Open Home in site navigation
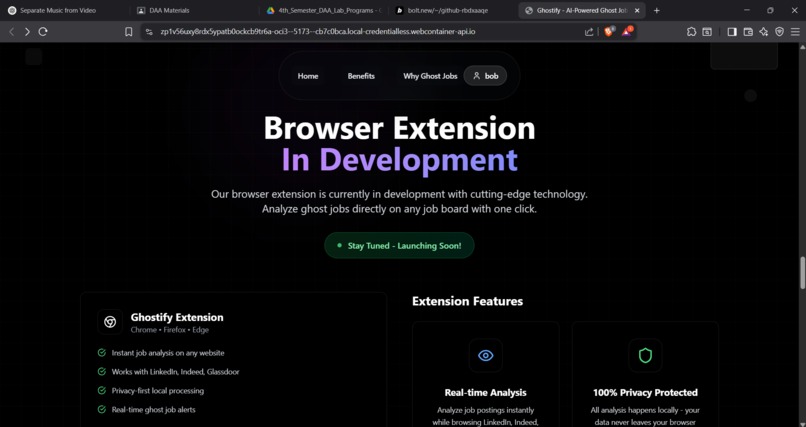The width and height of the screenshot is (806, 427). pos(308,76)
